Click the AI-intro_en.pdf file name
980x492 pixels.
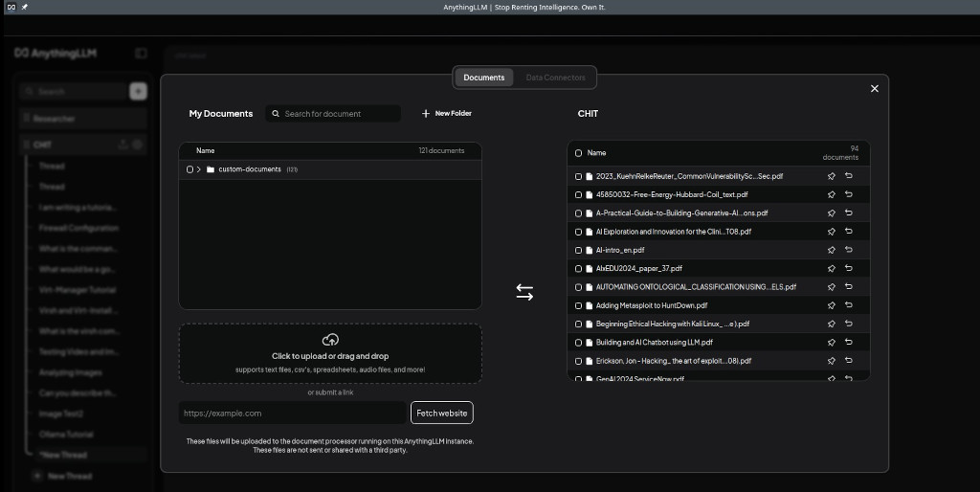point(620,250)
